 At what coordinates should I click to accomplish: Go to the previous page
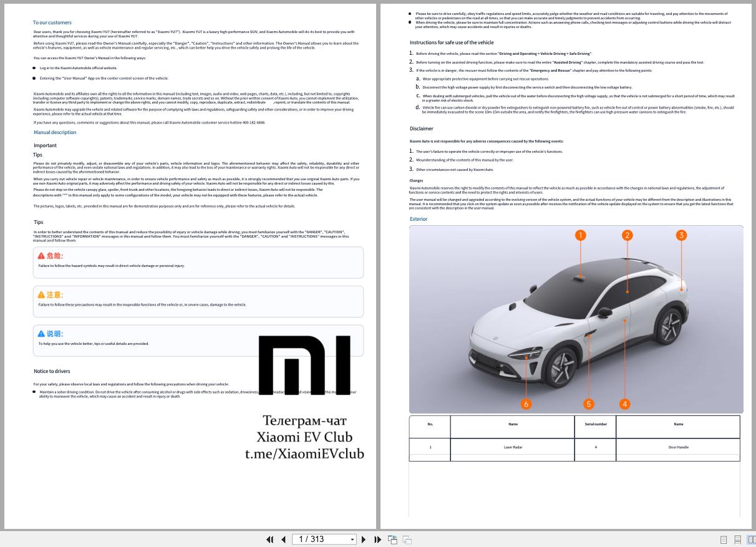click(283, 540)
